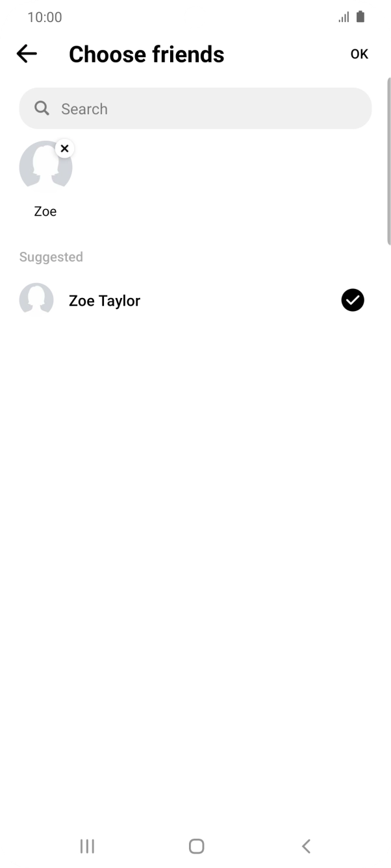Tap the selected Zoe avatar chip
Screen dimensions: 391x868
[45, 168]
